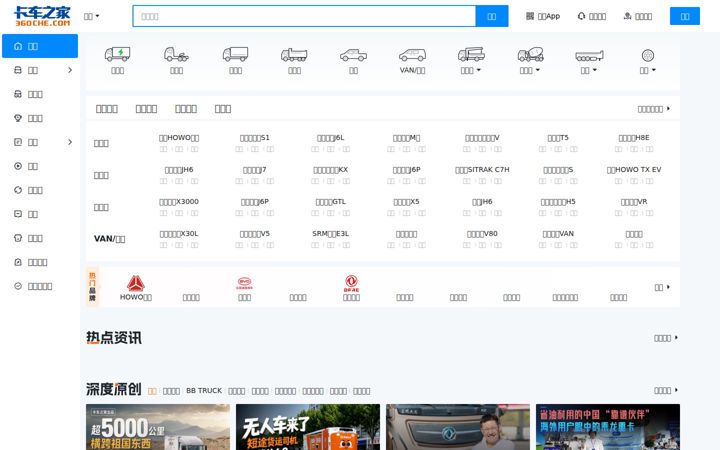Click the blue login button top right
The width and height of the screenshot is (720, 450).
[685, 16]
